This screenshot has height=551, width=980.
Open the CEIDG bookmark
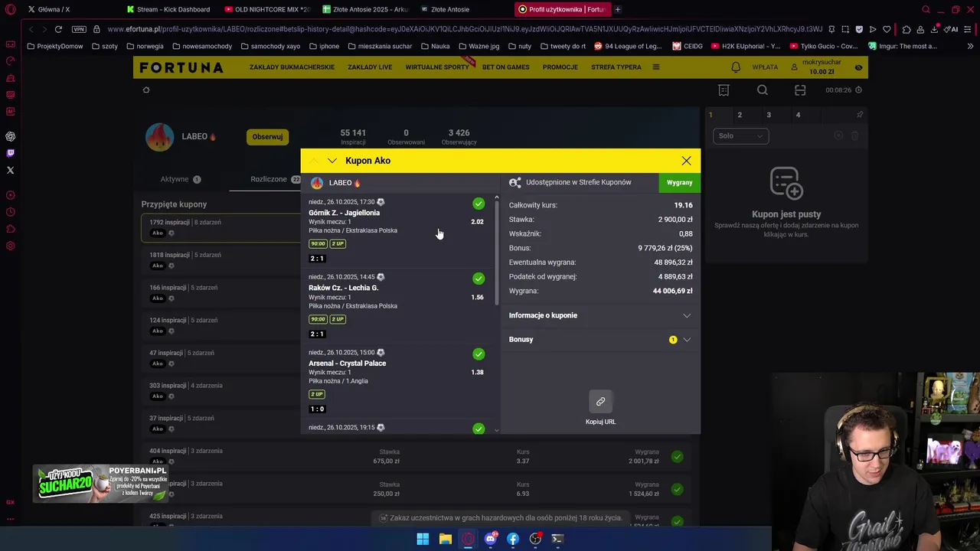coord(688,46)
